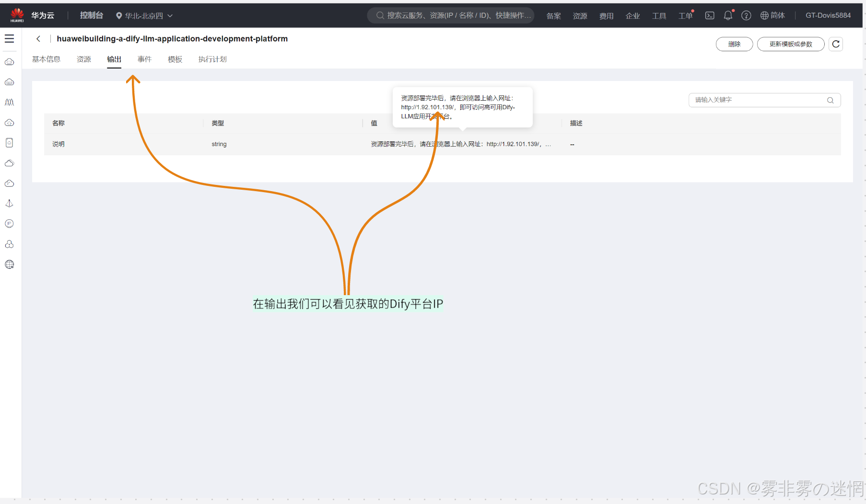The width and height of the screenshot is (866, 504).
Task: Open the GT-Dovis5884 account menu
Action: (x=828, y=15)
